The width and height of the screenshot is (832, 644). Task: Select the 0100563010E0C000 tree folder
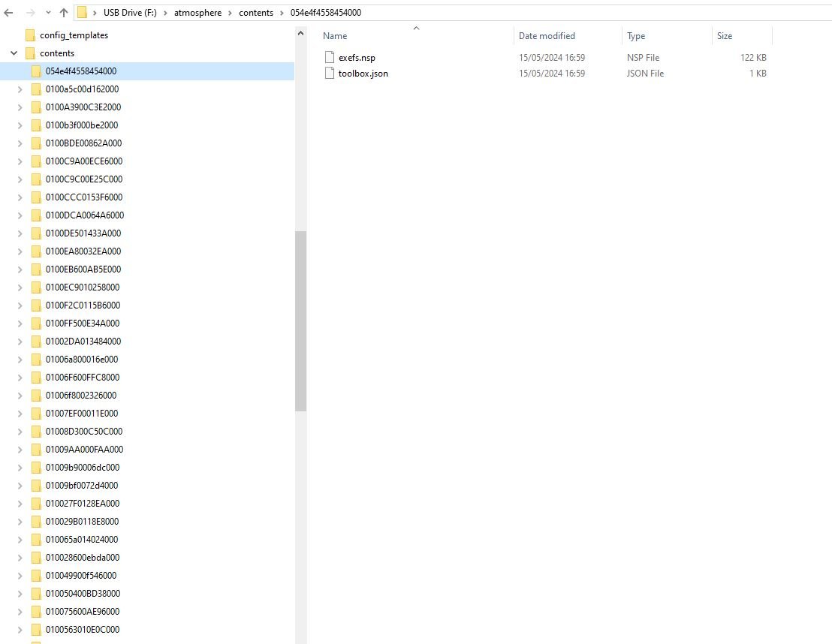[x=83, y=630]
